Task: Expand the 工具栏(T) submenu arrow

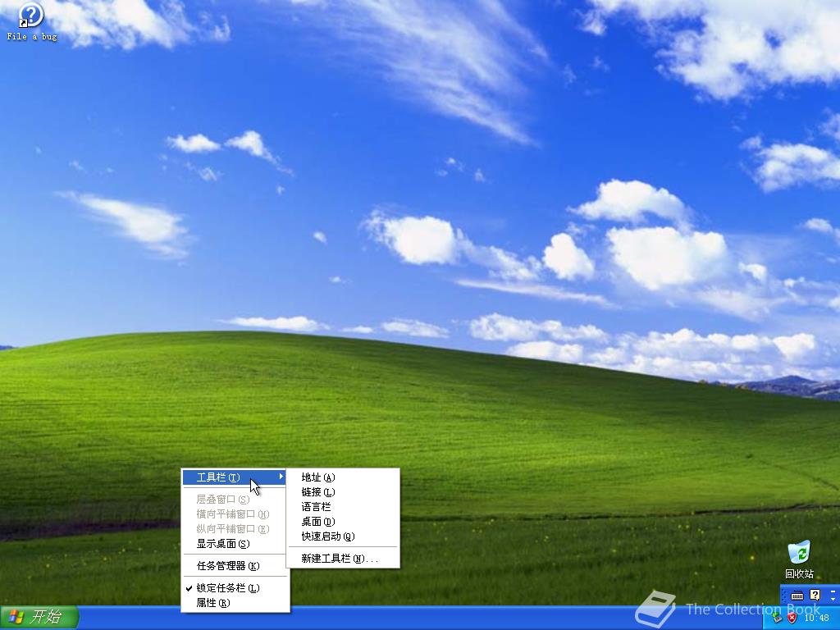Action: click(281, 477)
